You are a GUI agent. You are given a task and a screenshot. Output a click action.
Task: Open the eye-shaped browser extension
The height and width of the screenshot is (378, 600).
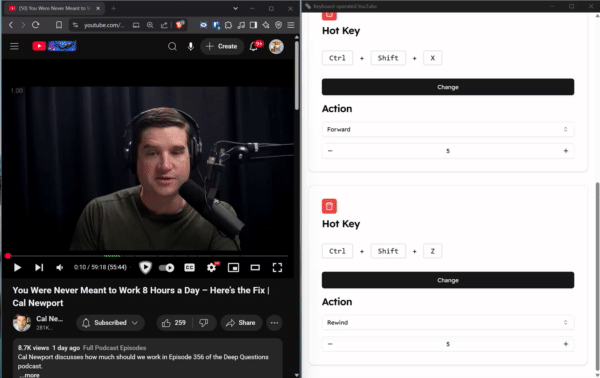pos(203,25)
